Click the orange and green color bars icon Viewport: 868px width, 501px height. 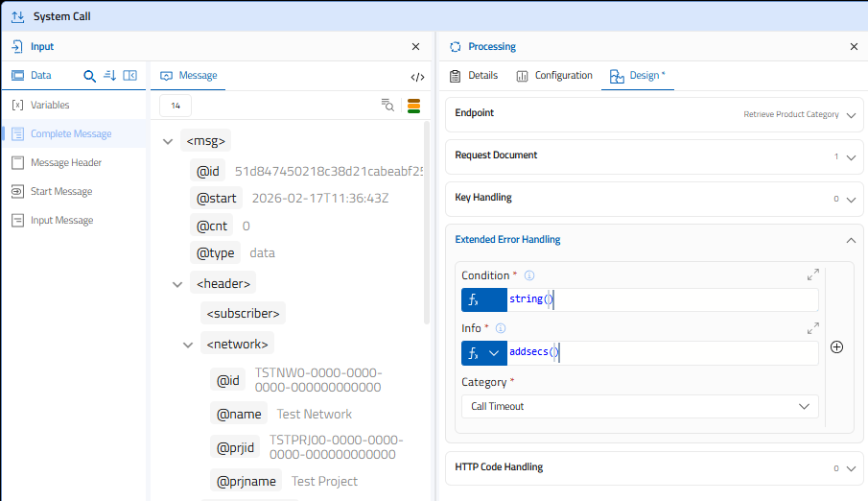[x=414, y=106]
